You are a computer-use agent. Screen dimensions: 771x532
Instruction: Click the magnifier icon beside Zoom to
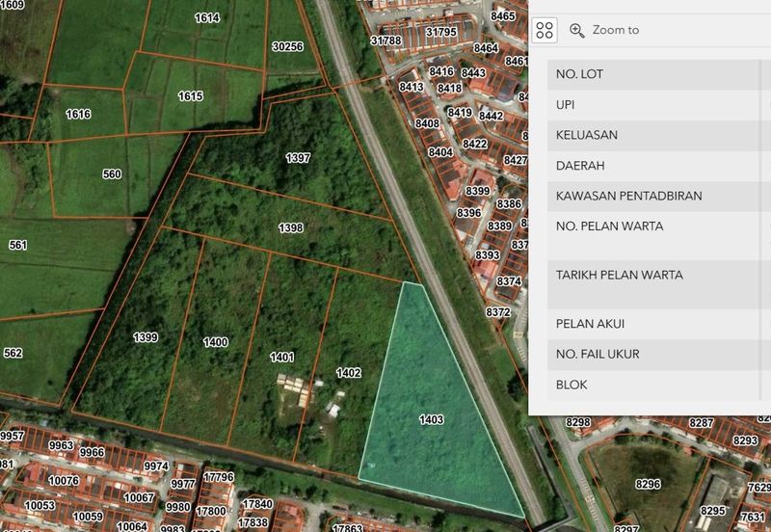tap(577, 30)
